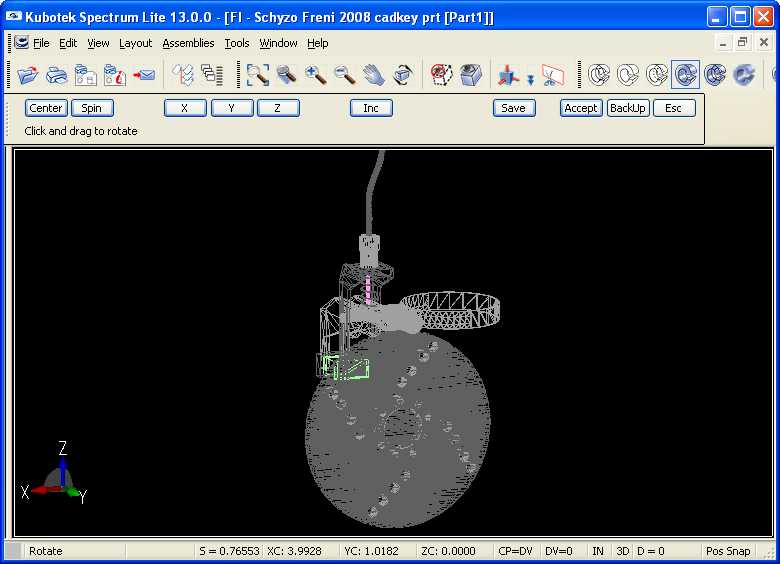Click the dynamic rotate cube icon
780x564 pixels.
[403, 75]
